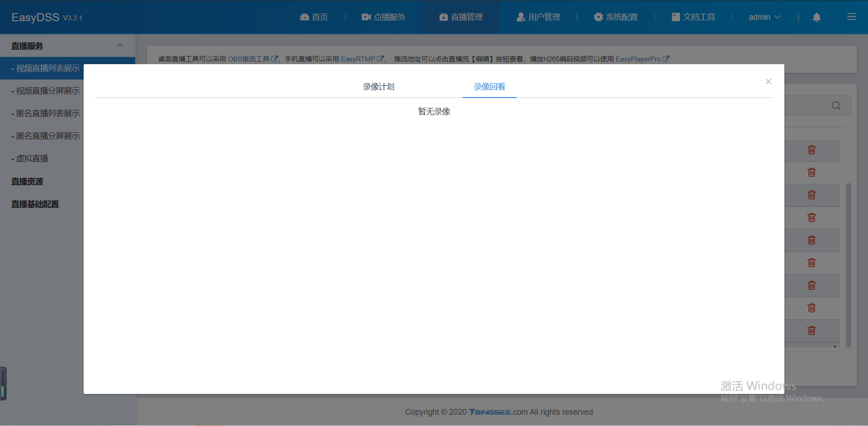Click the book icon beside 文档工具
Screen dimensions: 868x426
tap(676, 17)
